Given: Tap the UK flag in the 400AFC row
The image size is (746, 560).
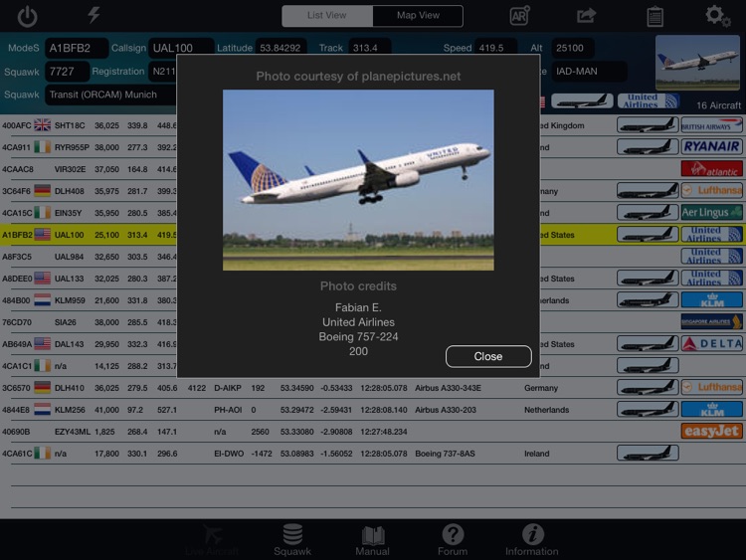Looking at the screenshot, I should pyautogui.click(x=43, y=125).
